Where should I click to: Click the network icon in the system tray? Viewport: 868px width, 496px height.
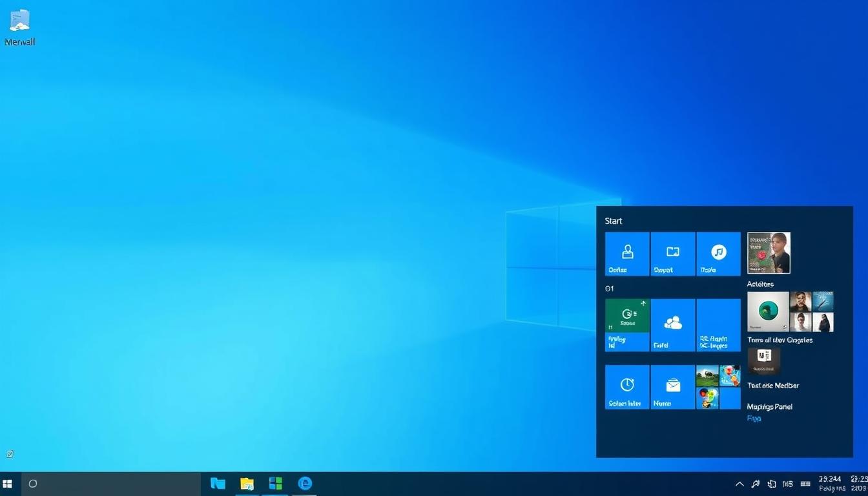pos(755,483)
